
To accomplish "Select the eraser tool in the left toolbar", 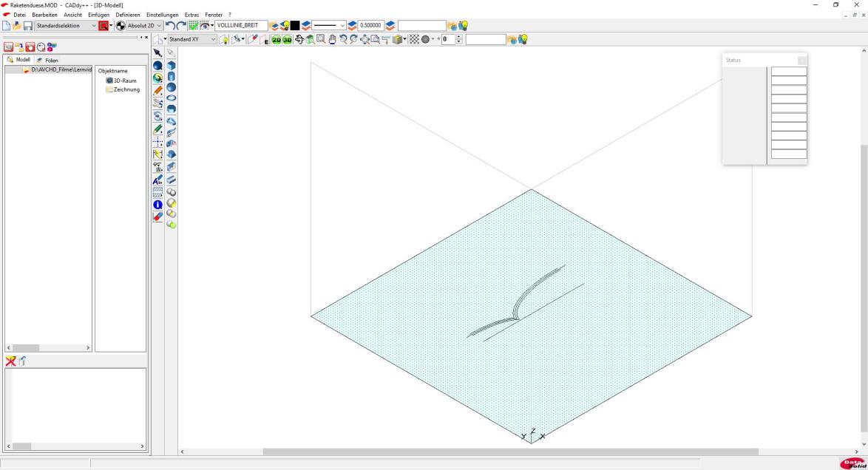I will tap(157, 217).
